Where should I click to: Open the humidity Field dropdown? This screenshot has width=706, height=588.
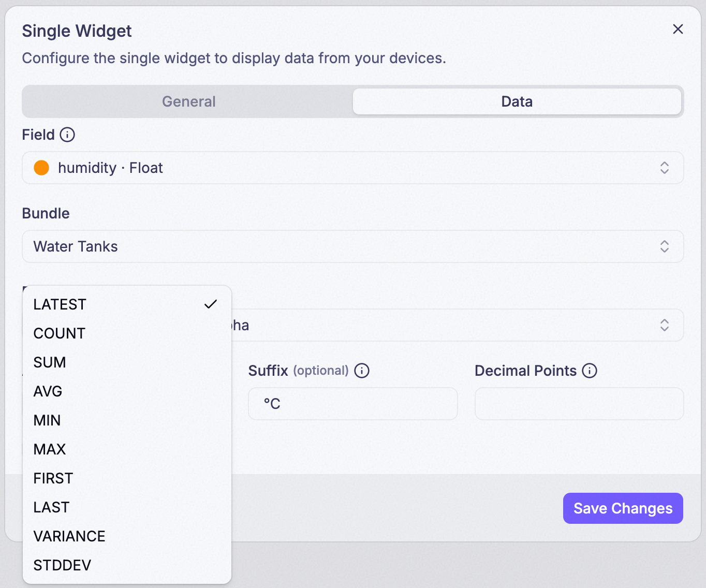[x=353, y=168]
